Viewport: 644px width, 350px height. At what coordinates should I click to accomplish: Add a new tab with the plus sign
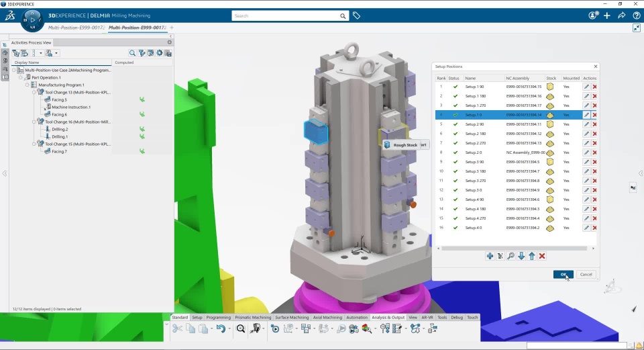pos(172,28)
